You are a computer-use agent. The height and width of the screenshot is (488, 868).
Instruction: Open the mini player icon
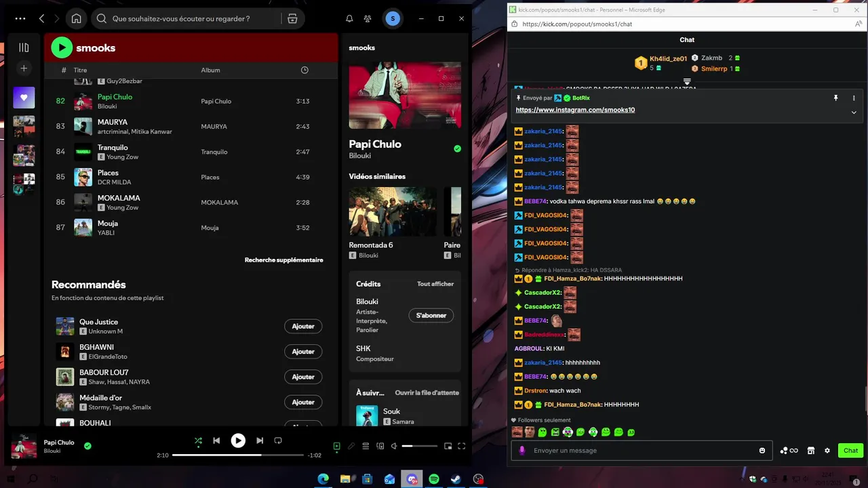point(448,446)
